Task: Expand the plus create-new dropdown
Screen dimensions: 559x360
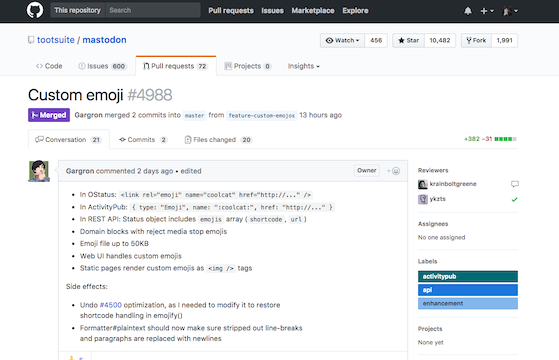Action: point(487,11)
